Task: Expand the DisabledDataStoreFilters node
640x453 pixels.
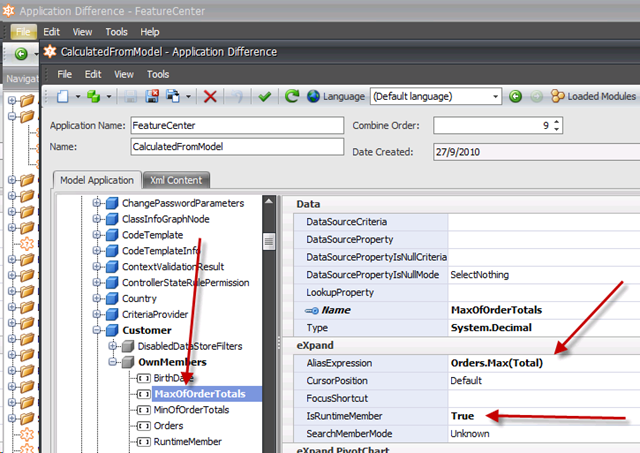Action: tap(112, 346)
